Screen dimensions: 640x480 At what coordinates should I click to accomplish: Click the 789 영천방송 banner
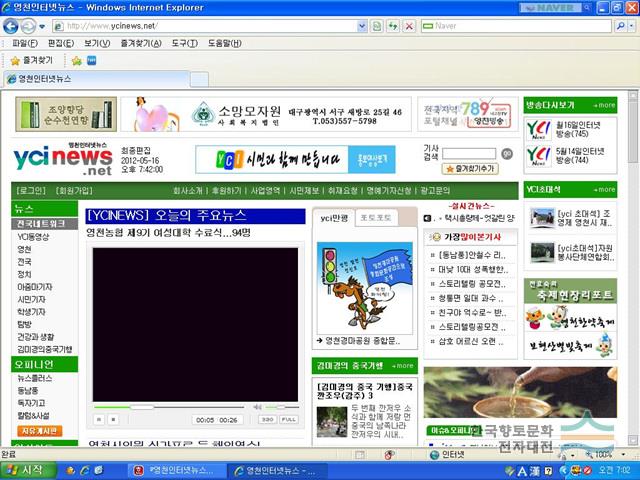(467, 114)
